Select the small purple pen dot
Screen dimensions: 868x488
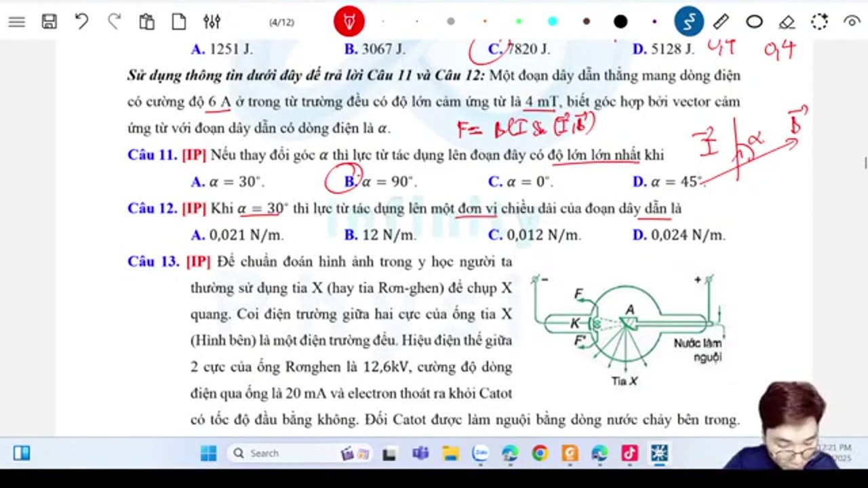(x=654, y=22)
